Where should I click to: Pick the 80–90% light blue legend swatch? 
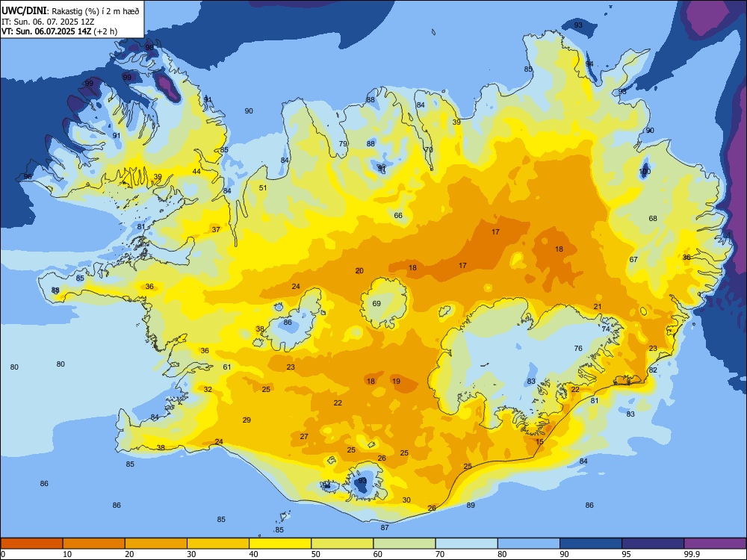click(x=529, y=544)
